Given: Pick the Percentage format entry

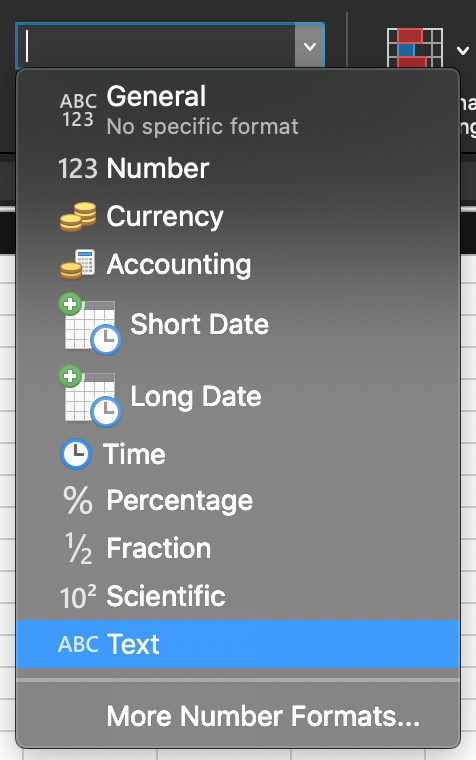Looking at the screenshot, I should [238, 500].
